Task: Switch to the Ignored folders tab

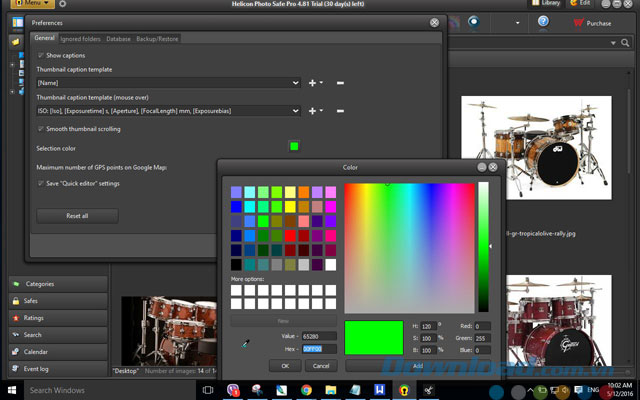Action: click(x=80, y=38)
